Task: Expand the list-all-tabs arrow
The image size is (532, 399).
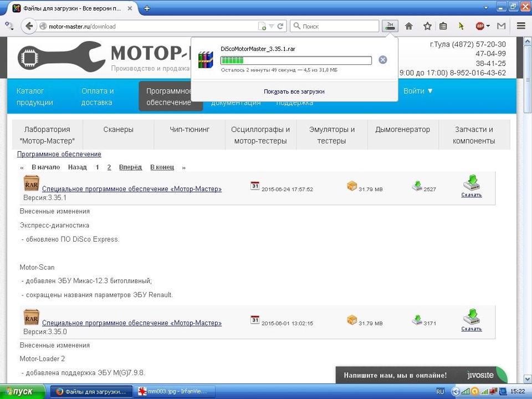Action: [x=486, y=7]
